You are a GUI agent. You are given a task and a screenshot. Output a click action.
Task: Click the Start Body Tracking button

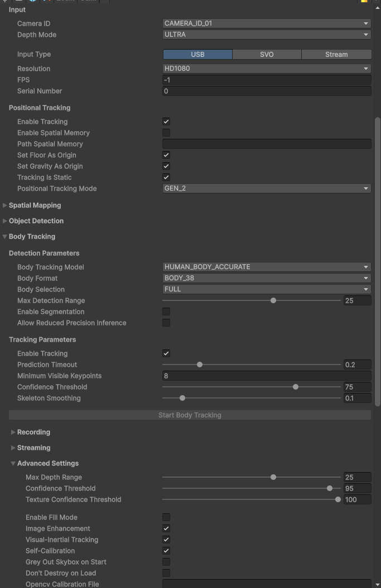coord(190,415)
